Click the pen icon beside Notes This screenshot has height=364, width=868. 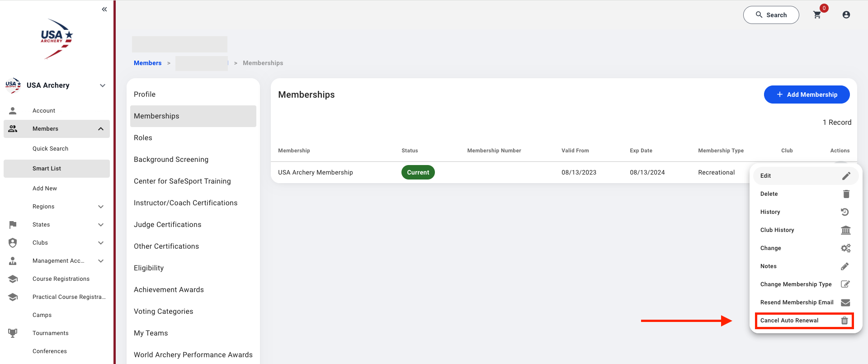point(845,266)
